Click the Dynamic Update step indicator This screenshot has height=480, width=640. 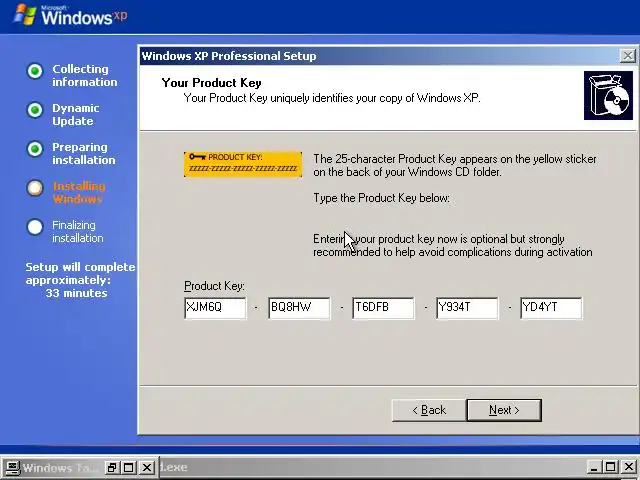tap(35, 110)
